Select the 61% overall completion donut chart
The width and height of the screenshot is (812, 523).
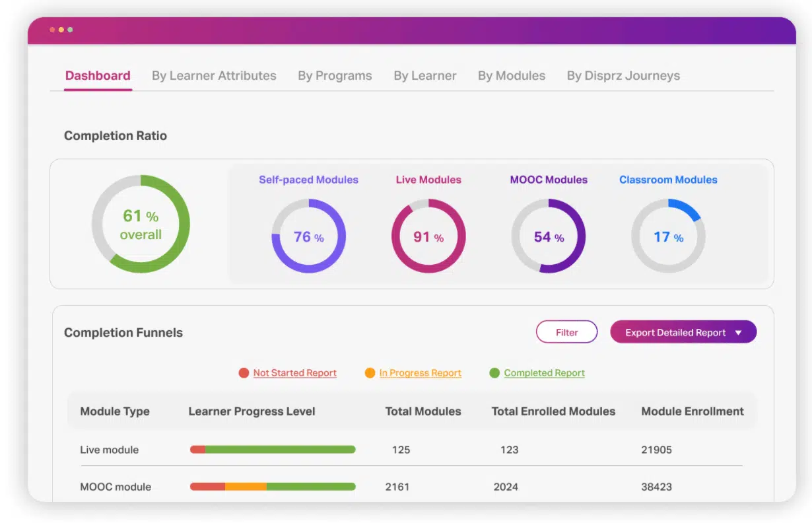coord(141,224)
